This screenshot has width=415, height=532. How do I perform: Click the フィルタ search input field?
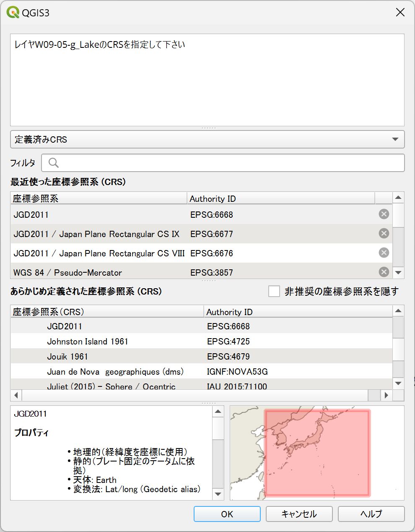point(223,163)
